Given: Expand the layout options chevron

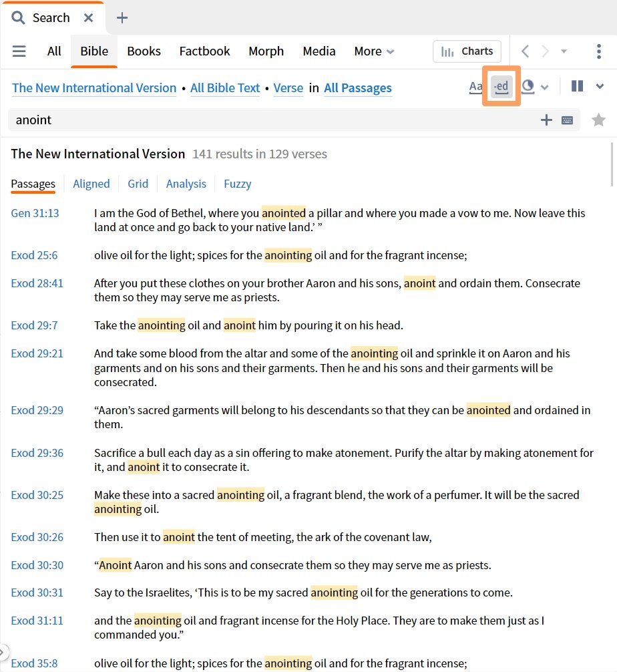Looking at the screenshot, I should pyautogui.click(x=600, y=87).
